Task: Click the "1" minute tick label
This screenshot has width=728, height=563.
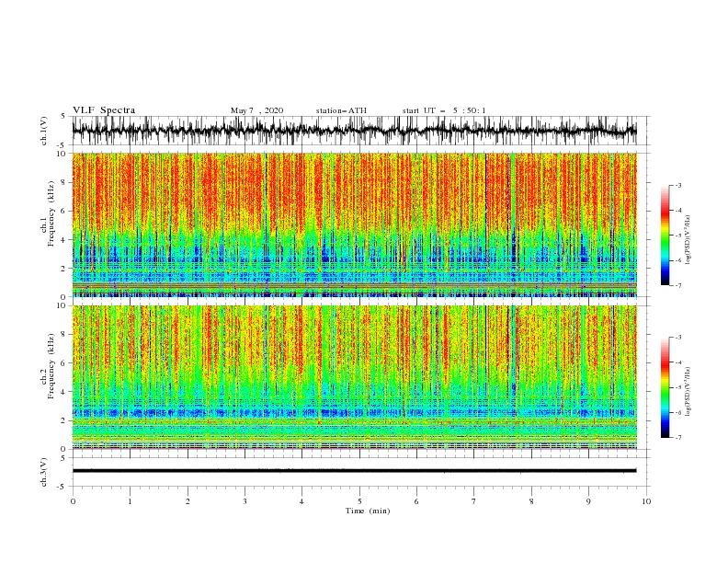Action: [130, 501]
